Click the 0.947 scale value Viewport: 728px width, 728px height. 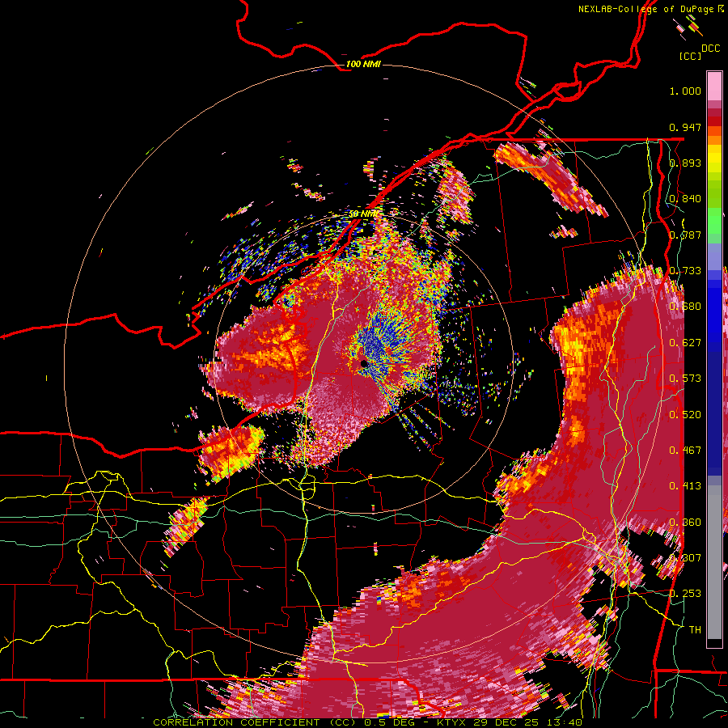tap(685, 127)
